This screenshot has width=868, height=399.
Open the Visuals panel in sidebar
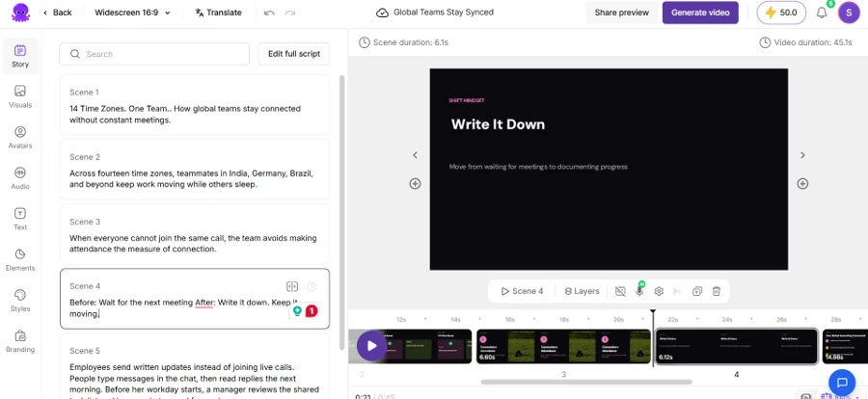click(x=20, y=96)
